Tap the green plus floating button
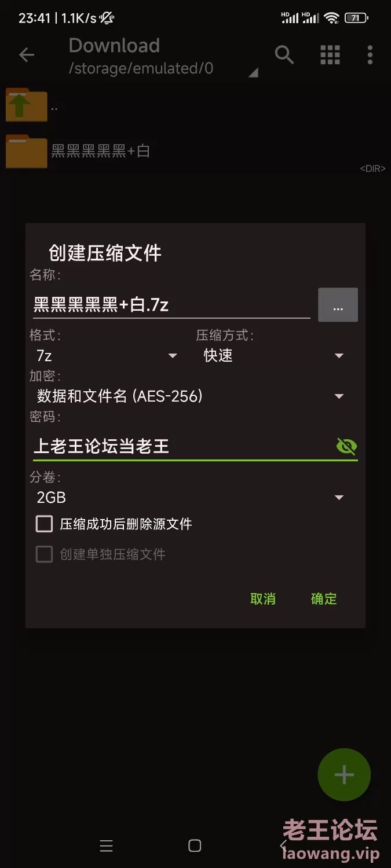This screenshot has width=391, height=868. tap(344, 774)
